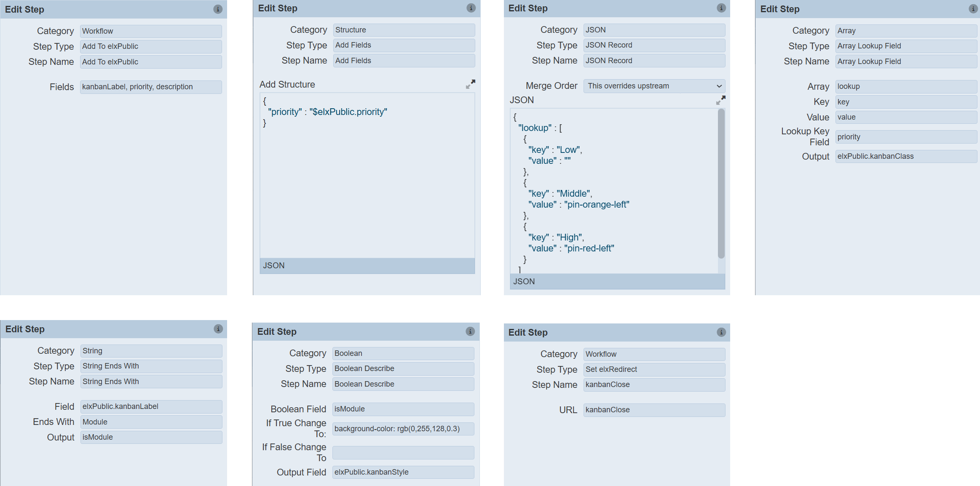Click the Ends With field containing Module
Viewport: 980px width, 486px height.
pos(151,422)
